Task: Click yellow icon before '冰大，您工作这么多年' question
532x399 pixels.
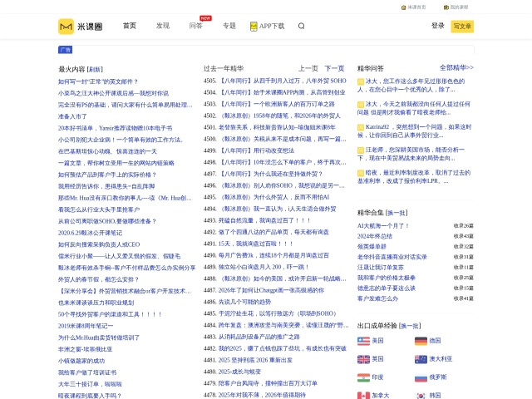Action: 361,81
